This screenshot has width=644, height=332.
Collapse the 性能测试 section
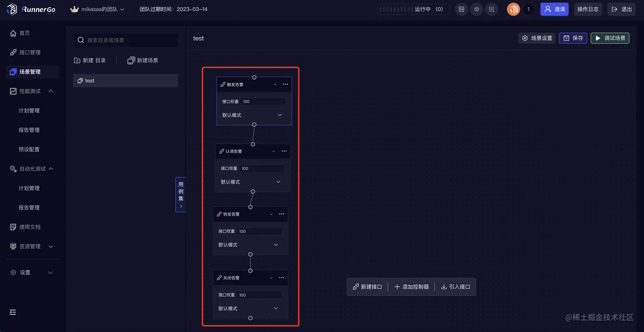[51, 91]
